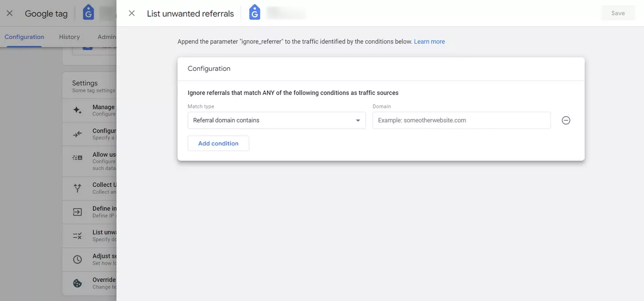644x301 pixels.
Task: Close the List unwanted referrals panel
Action: [131, 13]
